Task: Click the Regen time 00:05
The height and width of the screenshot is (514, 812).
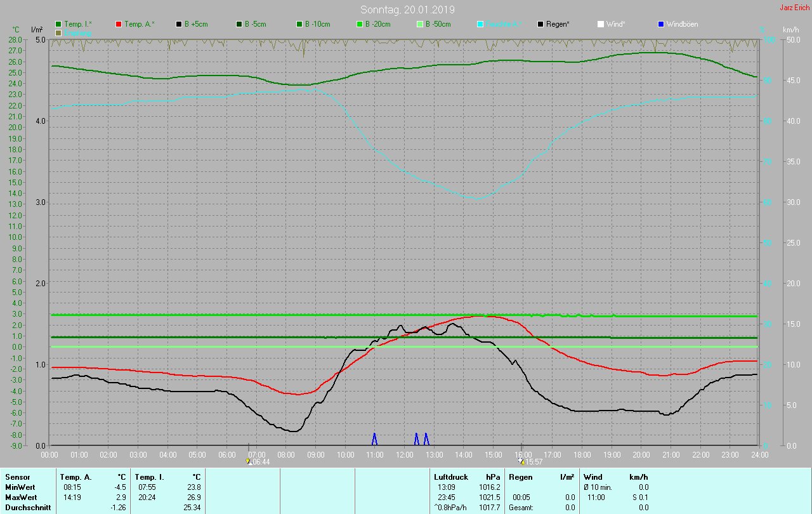Action: pos(521,498)
